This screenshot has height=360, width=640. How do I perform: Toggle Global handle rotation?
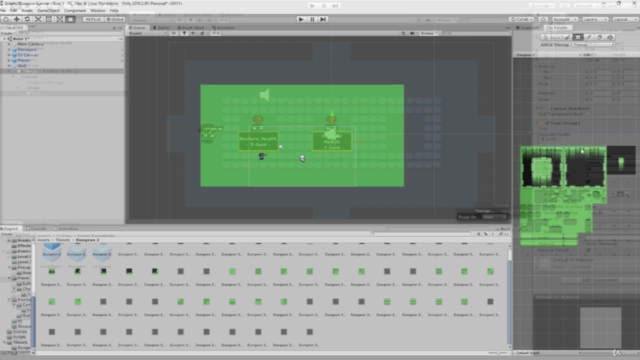coord(115,19)
